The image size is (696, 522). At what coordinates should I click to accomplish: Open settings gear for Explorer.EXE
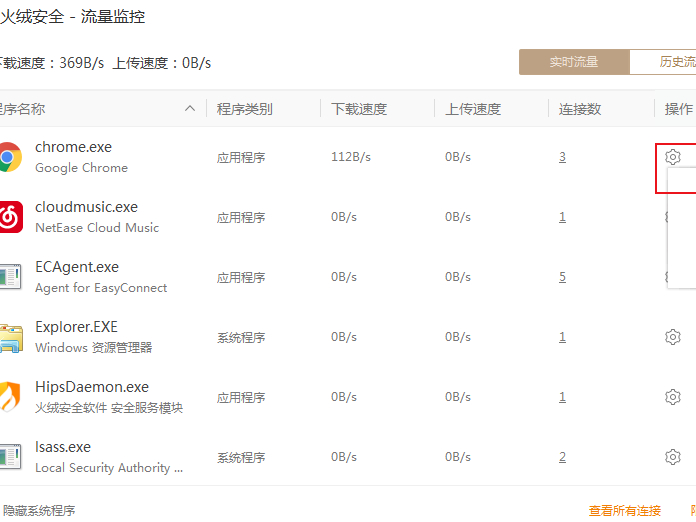pyautogui.click(x=672, y=337)
